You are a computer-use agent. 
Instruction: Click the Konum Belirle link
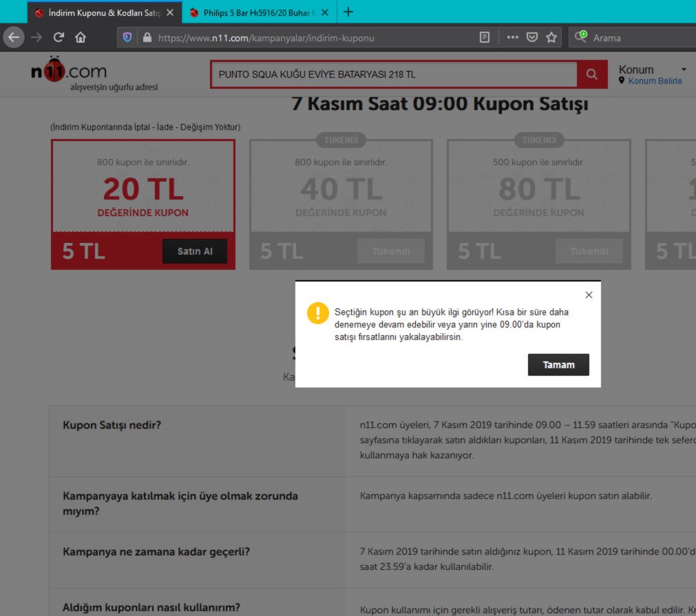pyautogui.click(x=655, y=81)
